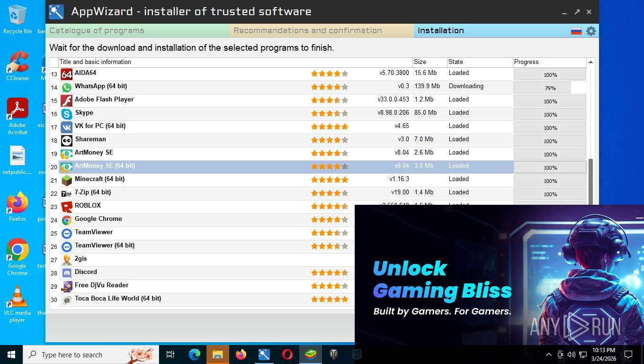644x364 pixels.
Task: Click the 2gis program icon
Action: click(x=67, y=260)
